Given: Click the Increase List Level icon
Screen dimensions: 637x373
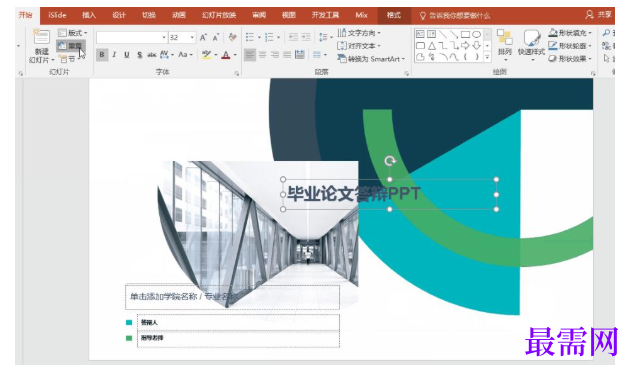Looking at the screenshot, I should point(306,37).
